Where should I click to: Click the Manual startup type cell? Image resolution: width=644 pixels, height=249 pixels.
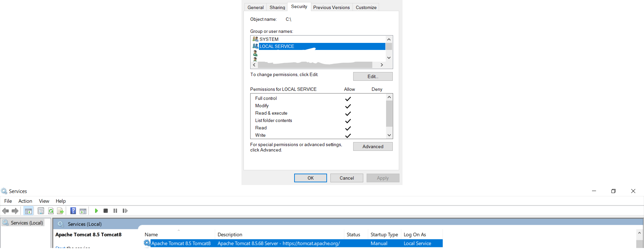tap(379, 243)
